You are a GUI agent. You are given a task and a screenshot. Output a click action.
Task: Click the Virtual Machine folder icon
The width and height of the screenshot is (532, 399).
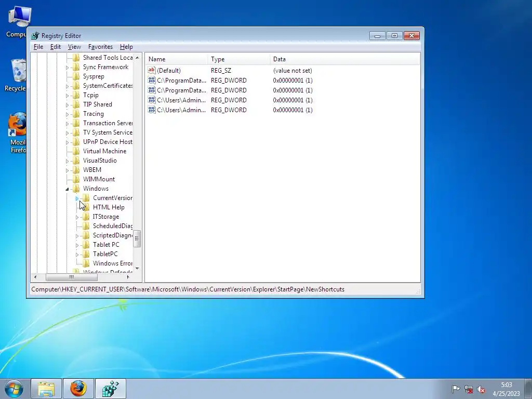(76, 151)
